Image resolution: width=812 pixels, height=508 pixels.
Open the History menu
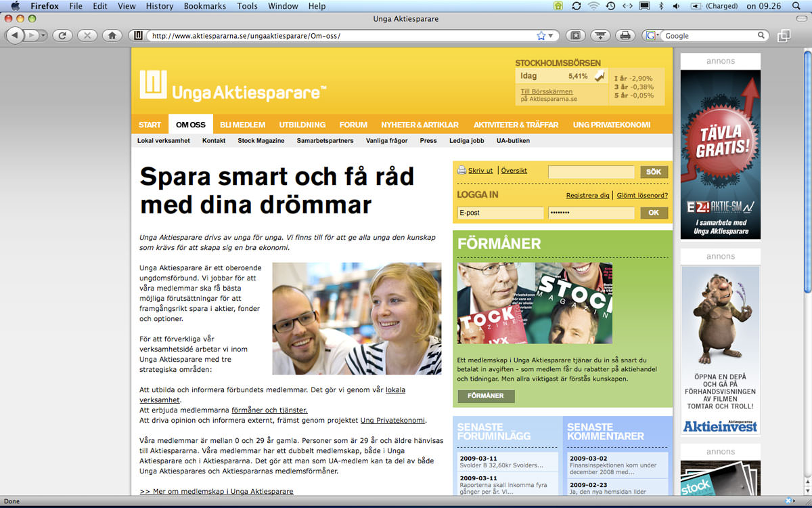point(160,6)
